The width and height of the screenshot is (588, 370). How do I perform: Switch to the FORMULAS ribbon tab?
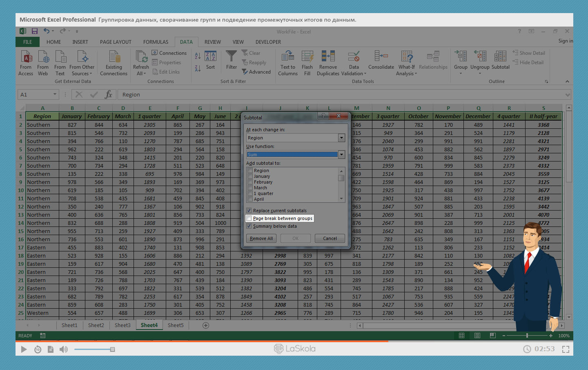[x=156, y=42]
